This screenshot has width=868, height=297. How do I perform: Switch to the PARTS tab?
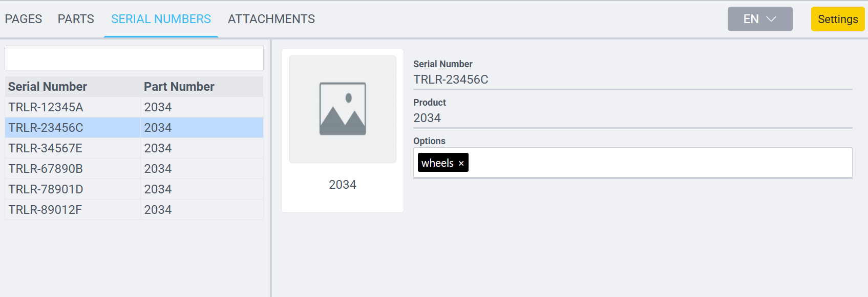pos(76,19)
